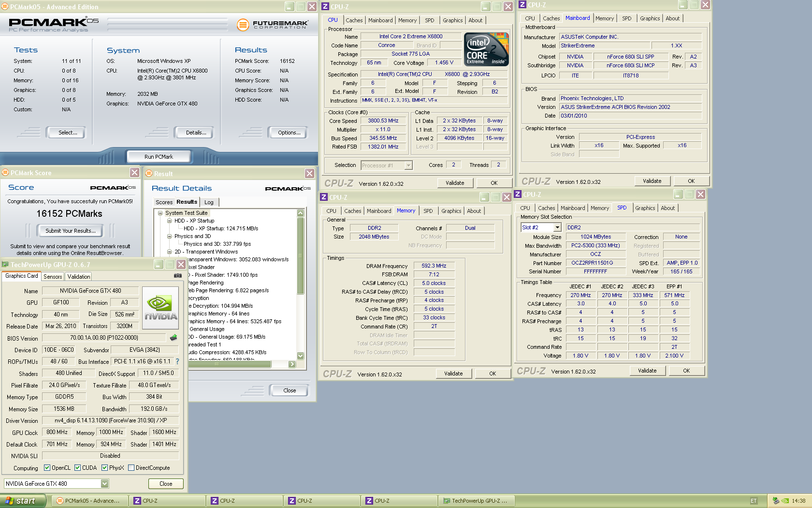Open the Windows Start button
The image size is (812, 508).
[x=23, y=501]
